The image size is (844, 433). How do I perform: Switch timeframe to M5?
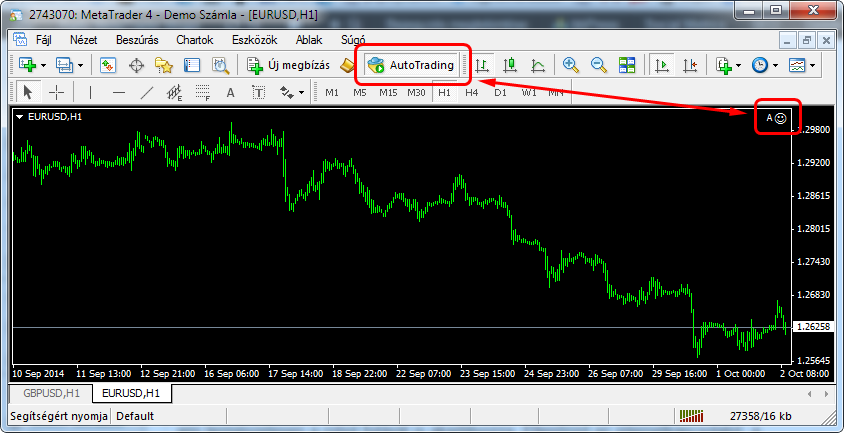tap(360, 93)
